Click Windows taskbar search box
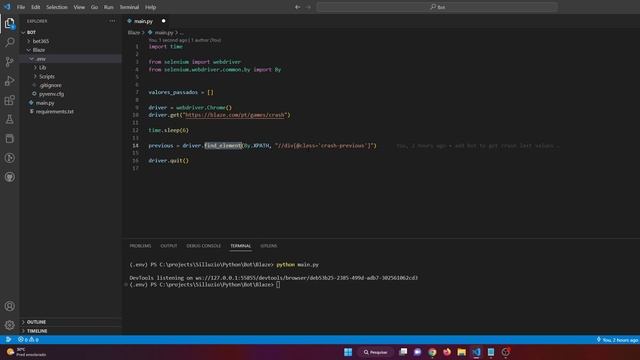The height and width of the screenshot is (360, 640). tap(376, 352)
